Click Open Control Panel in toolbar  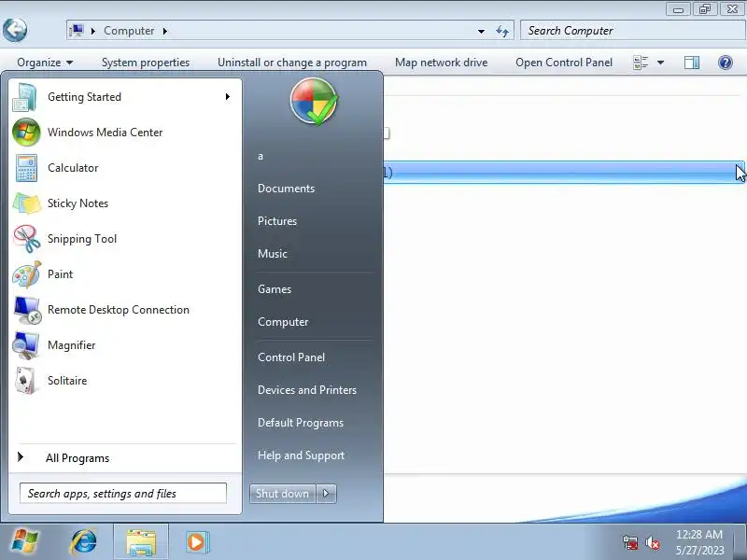[x=564, y=63]
